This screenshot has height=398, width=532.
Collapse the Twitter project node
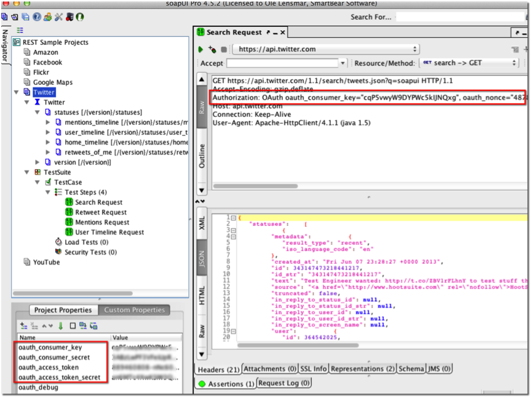tap(16, 92)
